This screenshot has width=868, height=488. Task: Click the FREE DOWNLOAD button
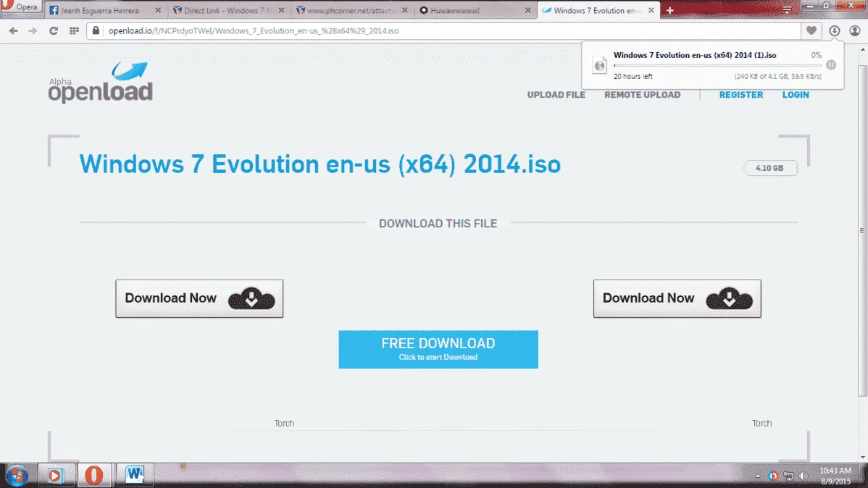point(438,349)
